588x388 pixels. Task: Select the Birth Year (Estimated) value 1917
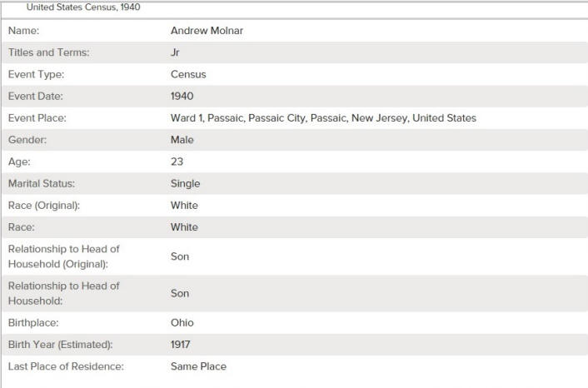181,345
